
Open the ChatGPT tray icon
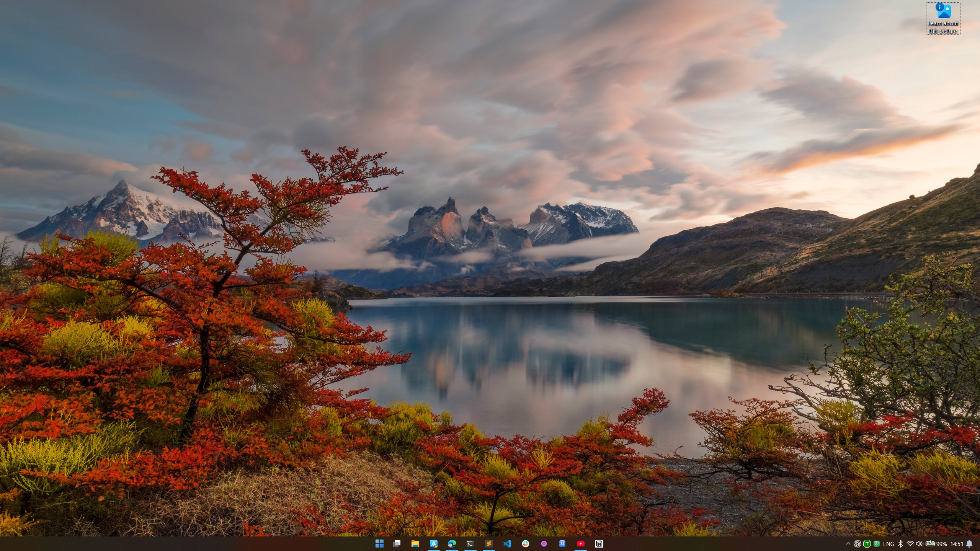click(x=857, y=544)
